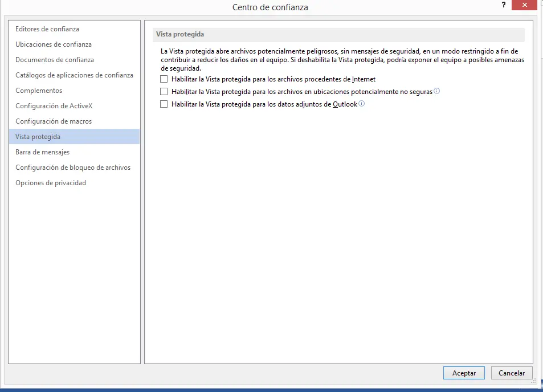
Task: Open the Barra de mensajes section
Action: 74,152
